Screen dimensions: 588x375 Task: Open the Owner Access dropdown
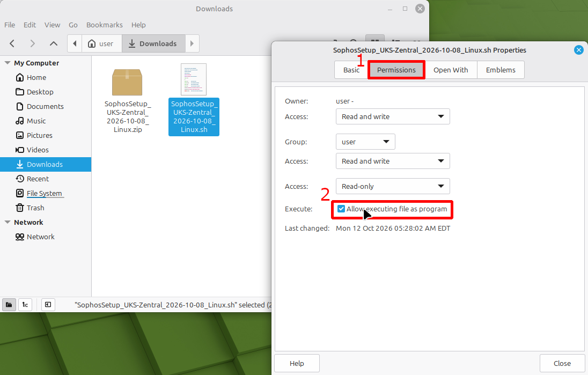(x=393, y=116)
